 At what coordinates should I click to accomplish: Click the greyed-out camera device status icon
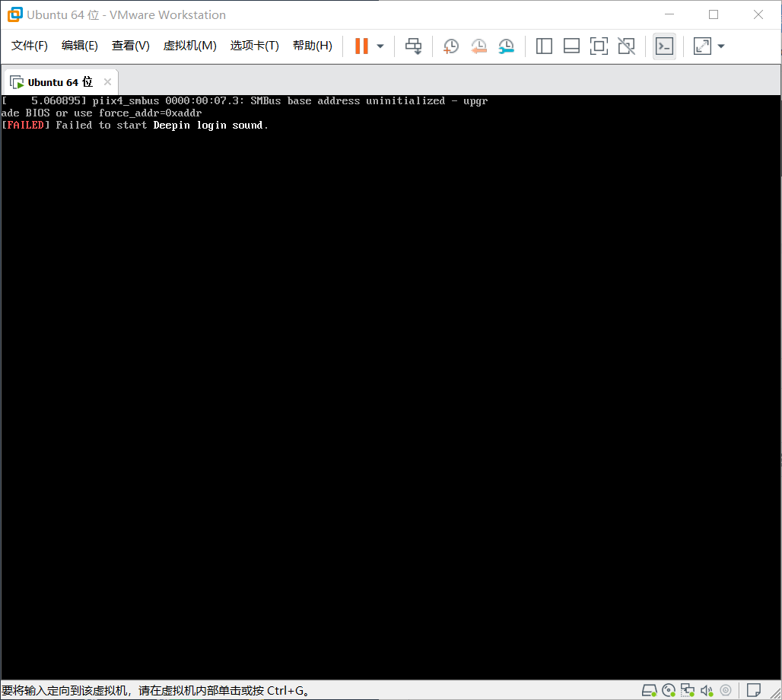click(726, 691)
